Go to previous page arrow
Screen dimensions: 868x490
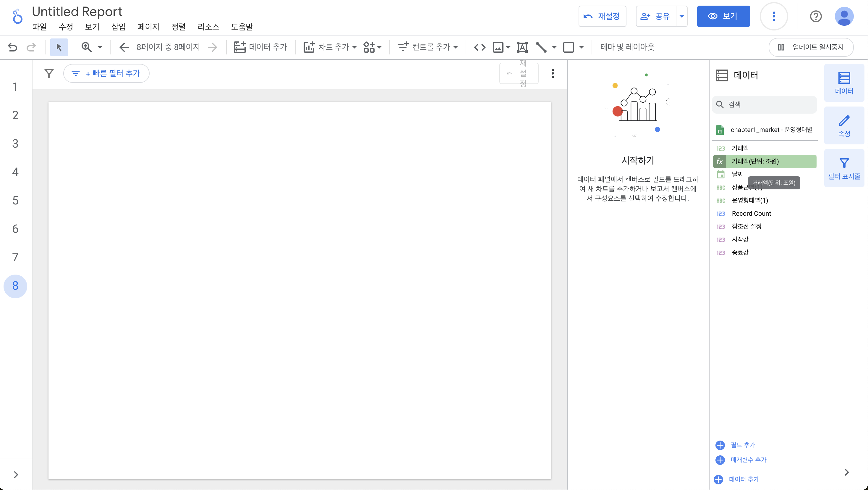click(124, 47)
